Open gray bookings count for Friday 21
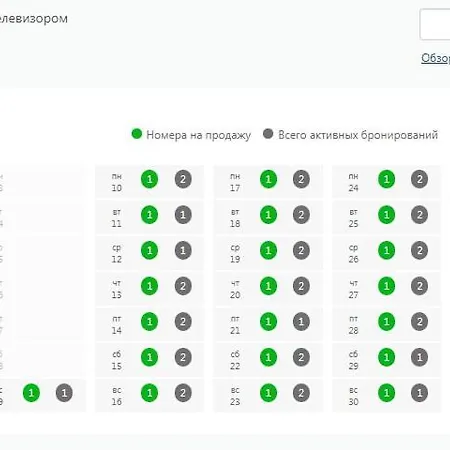Viewport: 450px width, 450px height. point(301,322)
